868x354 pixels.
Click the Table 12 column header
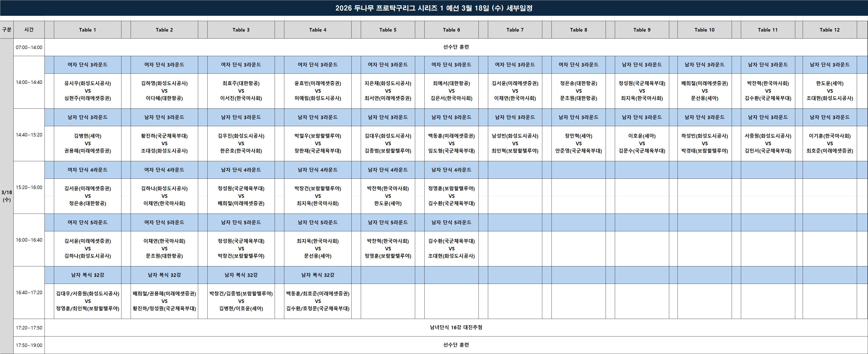[829, 30]
